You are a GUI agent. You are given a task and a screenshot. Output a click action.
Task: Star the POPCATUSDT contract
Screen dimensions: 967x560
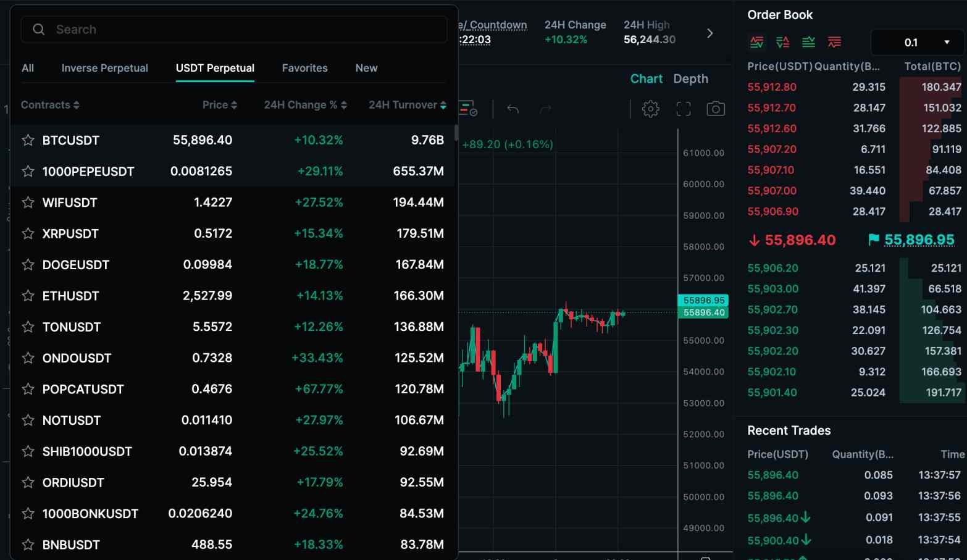(x=28, y=389)
